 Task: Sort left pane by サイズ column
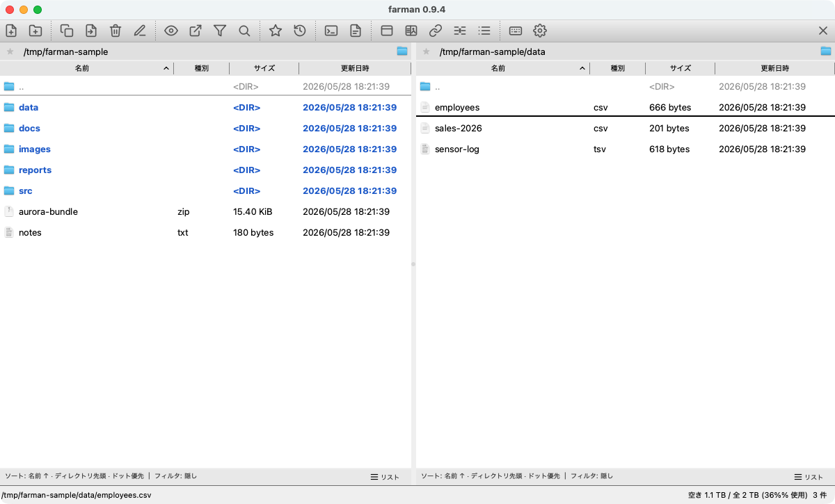[x=264, y=68]
